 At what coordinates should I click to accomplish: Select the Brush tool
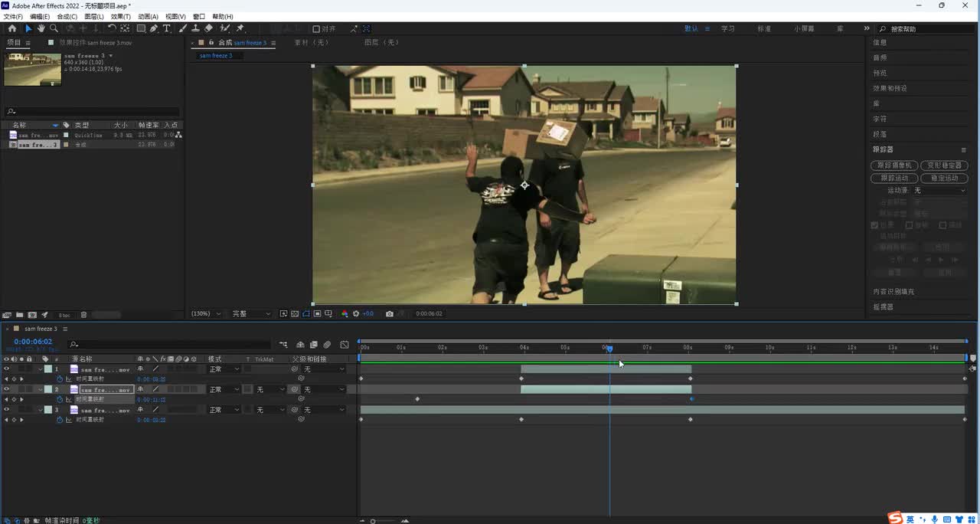183,28
